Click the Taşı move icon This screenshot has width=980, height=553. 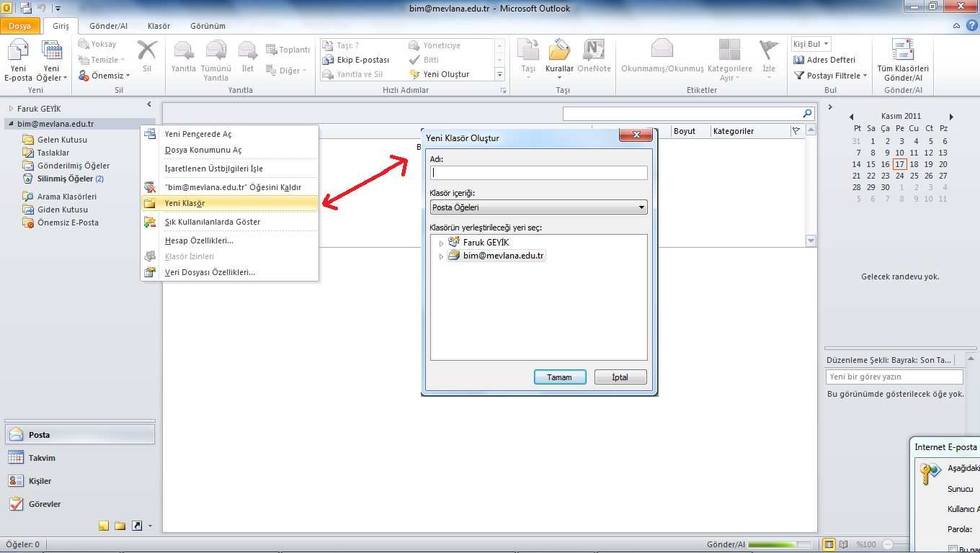529,50
